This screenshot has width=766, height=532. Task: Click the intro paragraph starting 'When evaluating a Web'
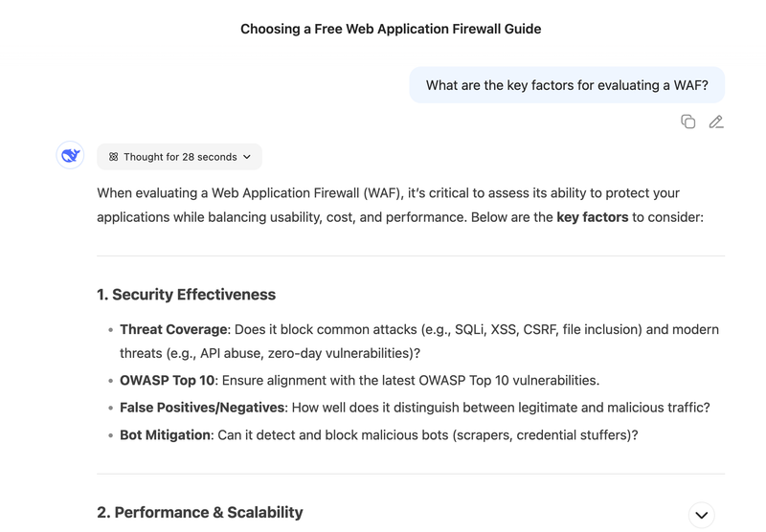point(400,205)
